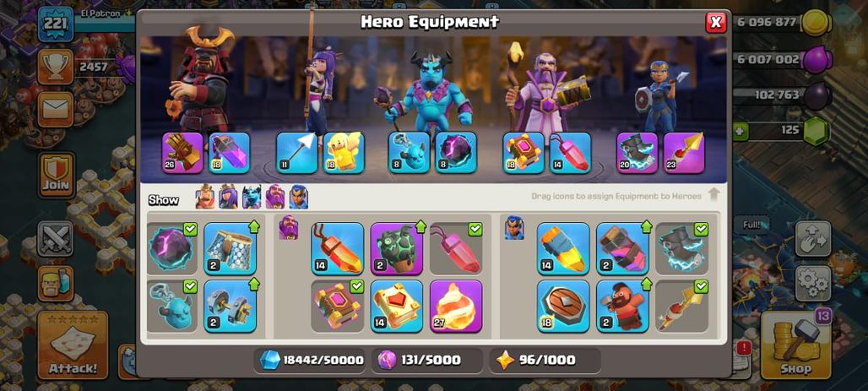Tap the Warden's equipped Eternal Tome slot
Image resolution: width=868 pixels, height=391 pixels.
524,153
